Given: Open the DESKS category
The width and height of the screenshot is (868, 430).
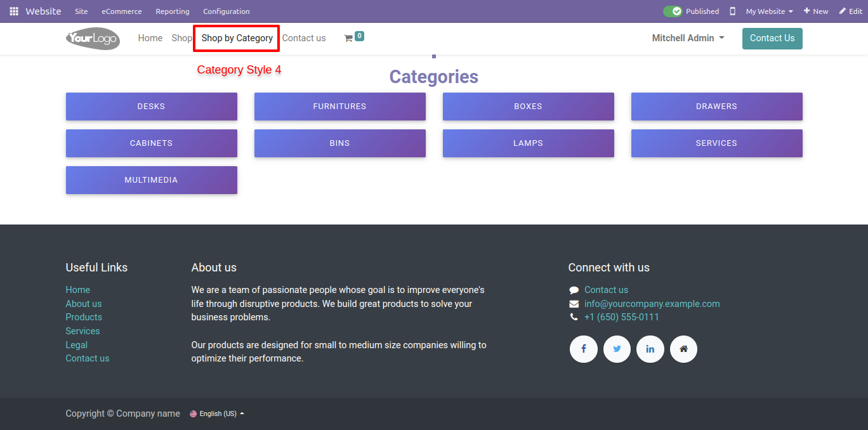Looking at the screenshot, I should [x=152, y=107].
